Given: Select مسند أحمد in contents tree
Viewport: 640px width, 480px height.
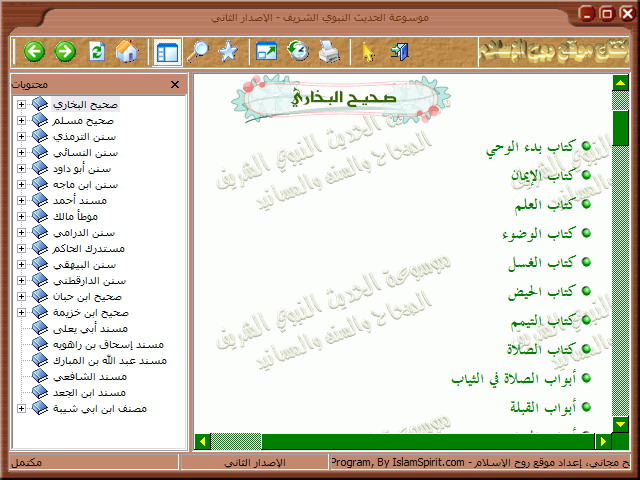Looking at the screenshot, I should pyautogui.click(x=80, y=200).
